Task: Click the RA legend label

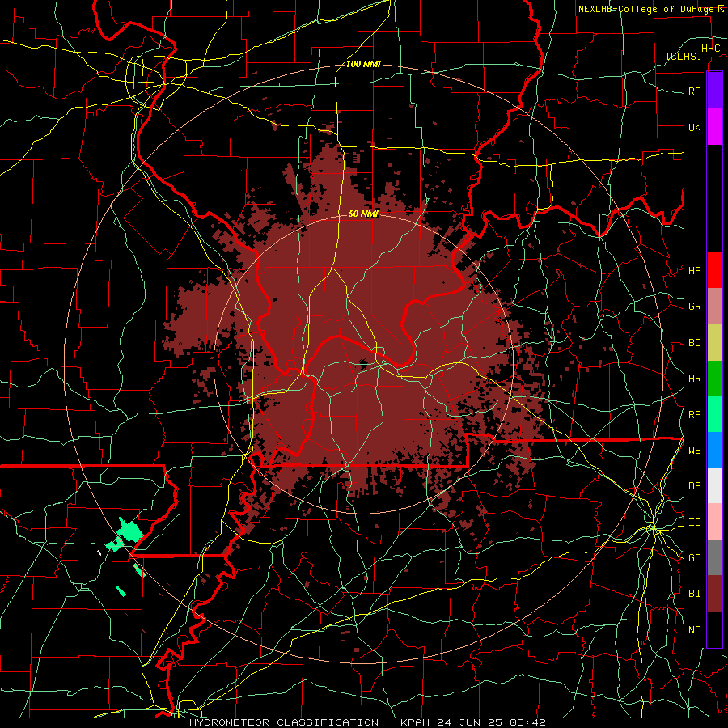Action: point(694,415)
